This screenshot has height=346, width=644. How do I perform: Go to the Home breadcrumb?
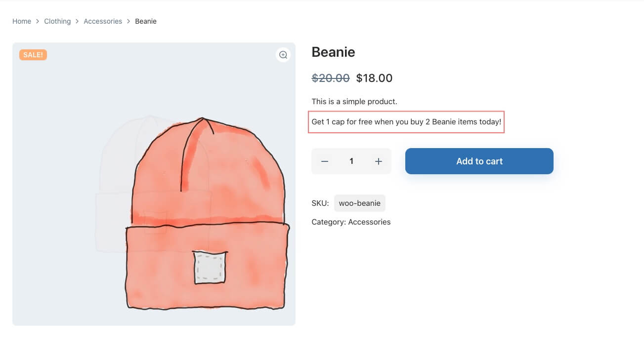(x=22, y=21)
